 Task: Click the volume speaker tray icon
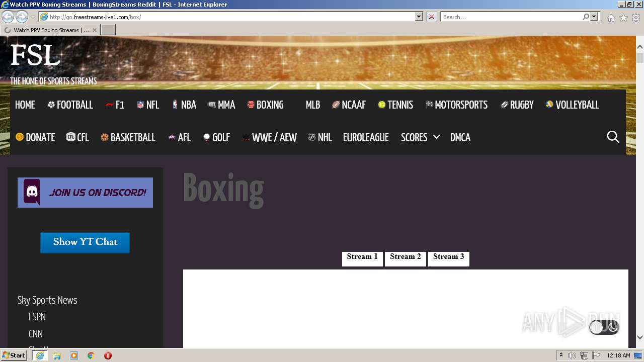(572, 355)
